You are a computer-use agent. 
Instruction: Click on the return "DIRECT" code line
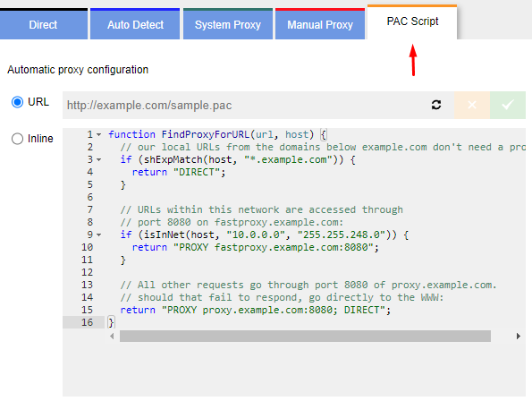(x=179, y=172)
